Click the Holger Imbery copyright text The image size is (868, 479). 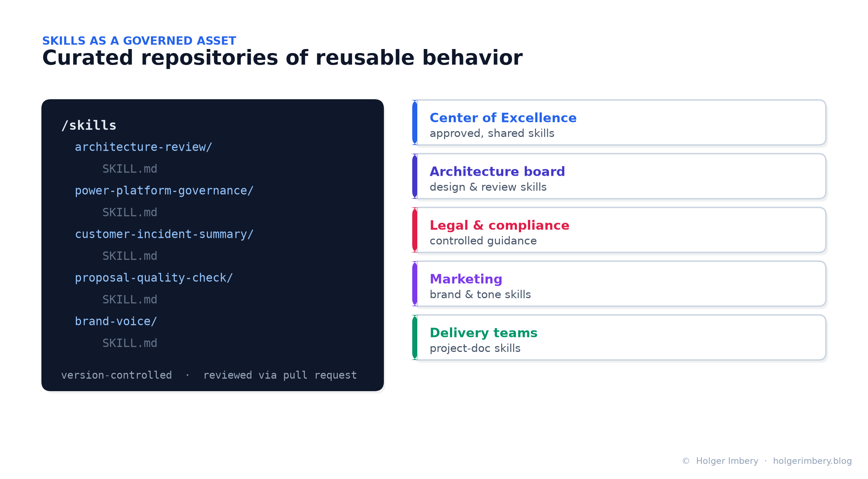(x=727, y=461)
